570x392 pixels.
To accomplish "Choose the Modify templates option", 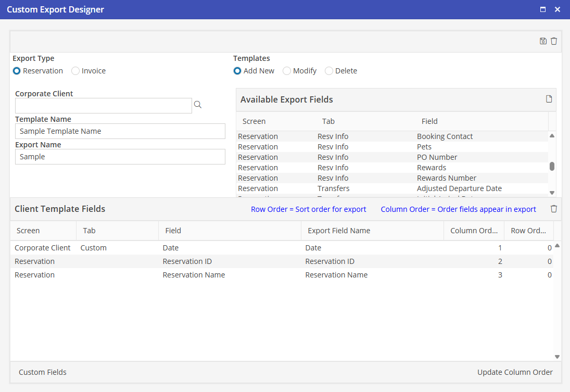I will pyautogui.click(x=287, y=71).
